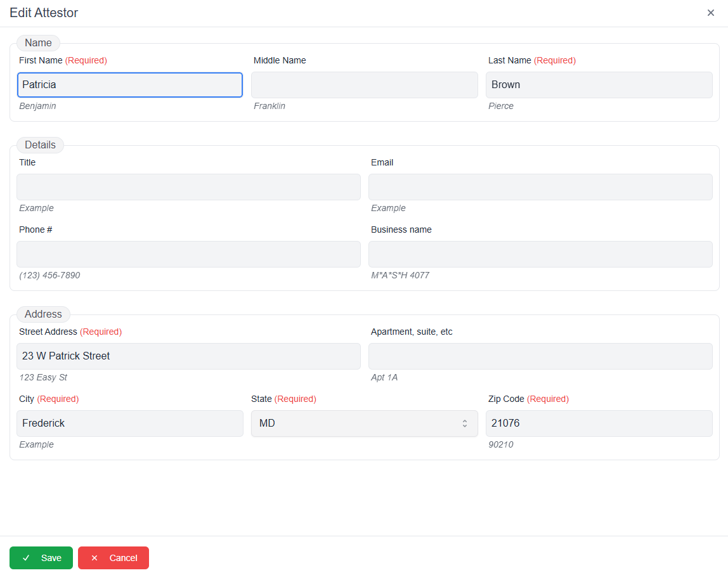The width and height of the screenshot is (728, 575).
Task: Click the M*A*S*H 4077 hint text
Action: (x=400, y=275)
